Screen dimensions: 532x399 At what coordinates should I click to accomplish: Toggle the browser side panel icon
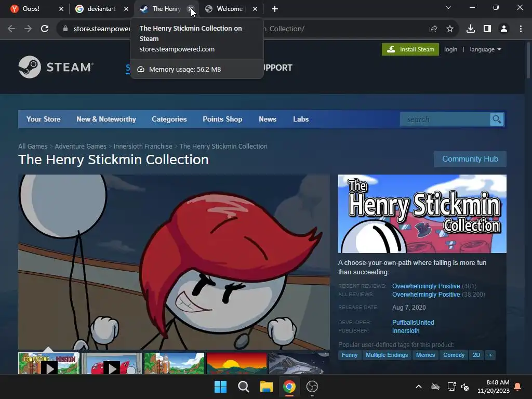point(487,29)
